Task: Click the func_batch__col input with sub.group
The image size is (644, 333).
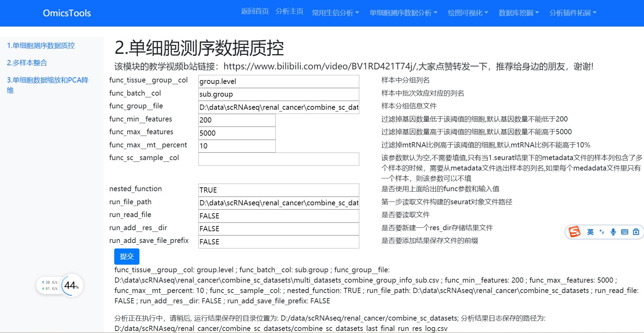Action: pyautogui.click(x=279, y=94)
